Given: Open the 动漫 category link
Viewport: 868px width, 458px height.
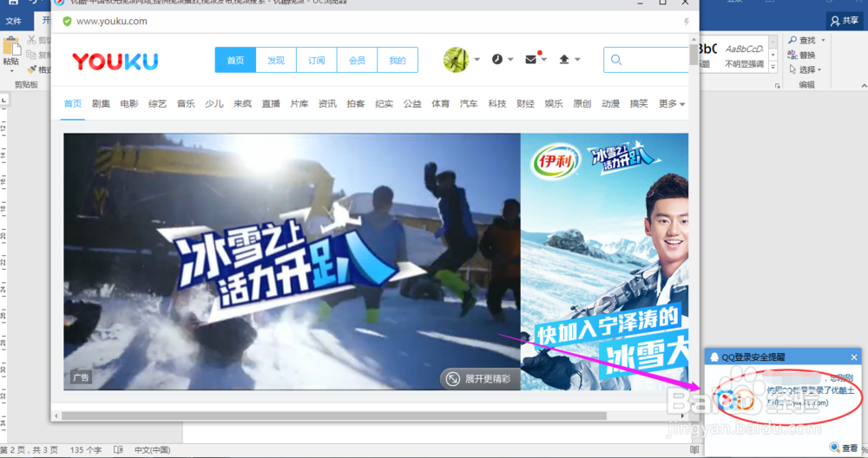Looking at the screenshot, I should pos(610,103).
